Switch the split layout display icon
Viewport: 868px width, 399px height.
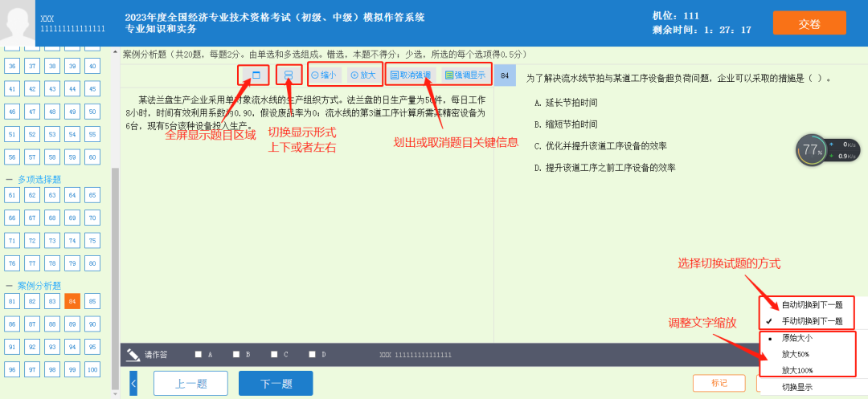[x=289, y=75]
